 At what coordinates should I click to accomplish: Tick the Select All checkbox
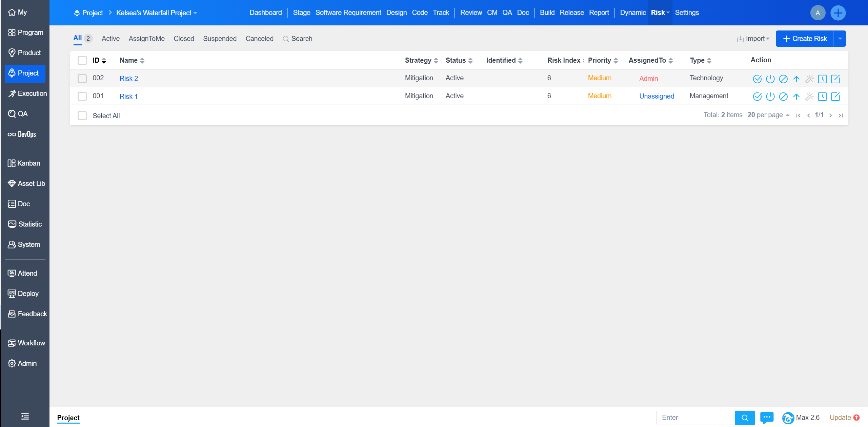[x=82, y=115]
